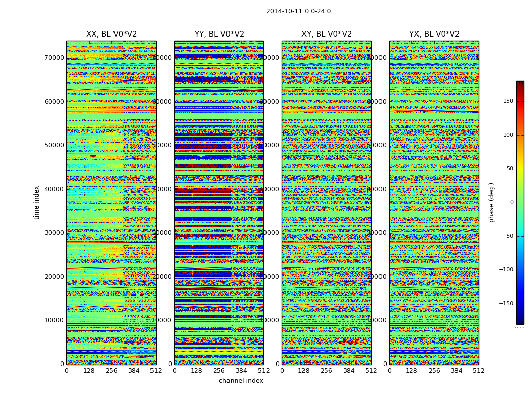This screenshot has width=532, height=405.
Task: Click the 'time index' y-axis label
Action: click(x=36, y=202)
